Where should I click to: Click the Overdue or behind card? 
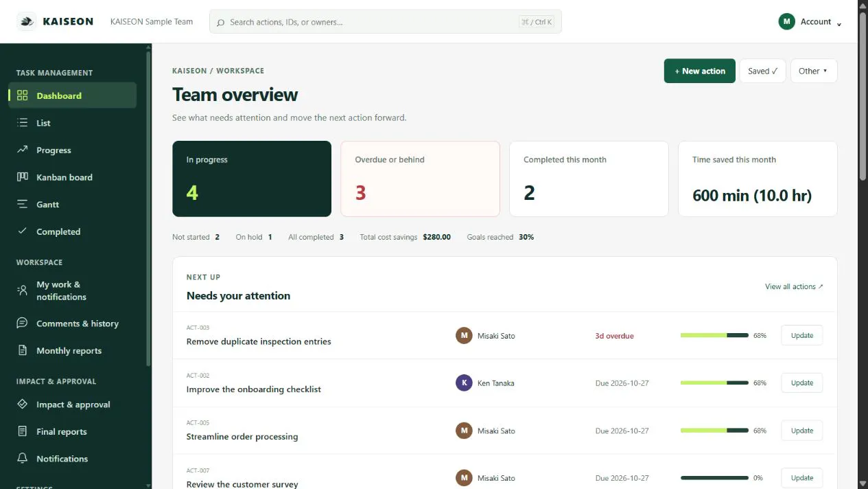tap(420, 179)
